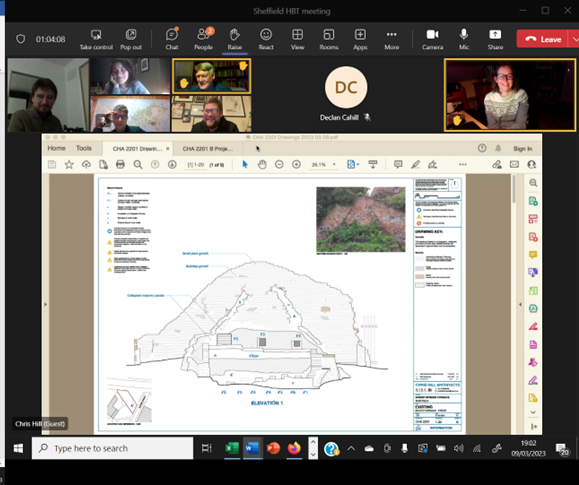Viewport: 579px width, 485px height.
Task: Select the highlighter pen tool
Action: (x=415, y=164)
